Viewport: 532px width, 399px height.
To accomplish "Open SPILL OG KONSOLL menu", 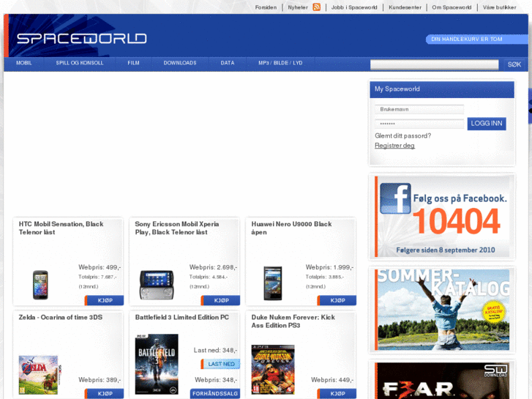I will tap(79, 63).
